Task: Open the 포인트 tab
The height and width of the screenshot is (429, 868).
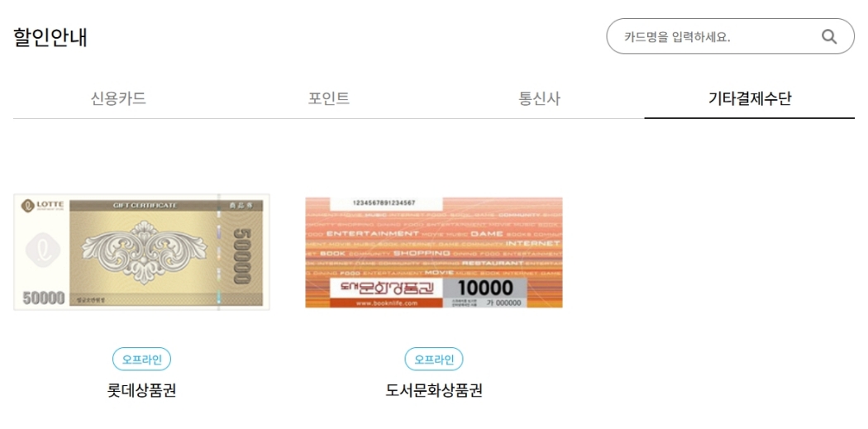Action: [329, 98]
